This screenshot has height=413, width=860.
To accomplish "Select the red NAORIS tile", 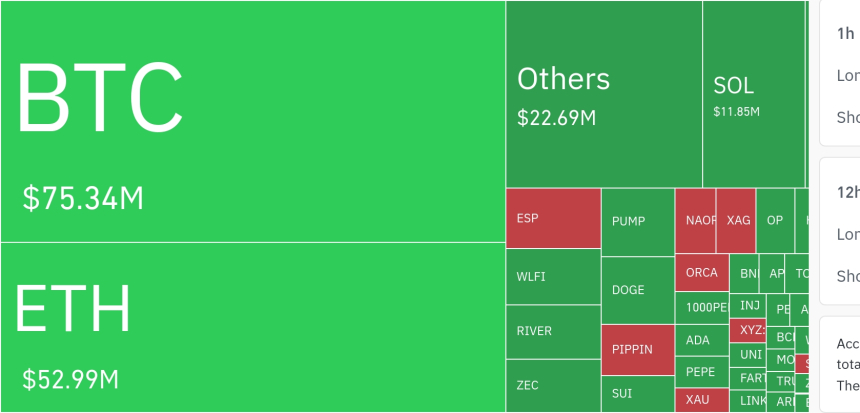I will 695,220.
